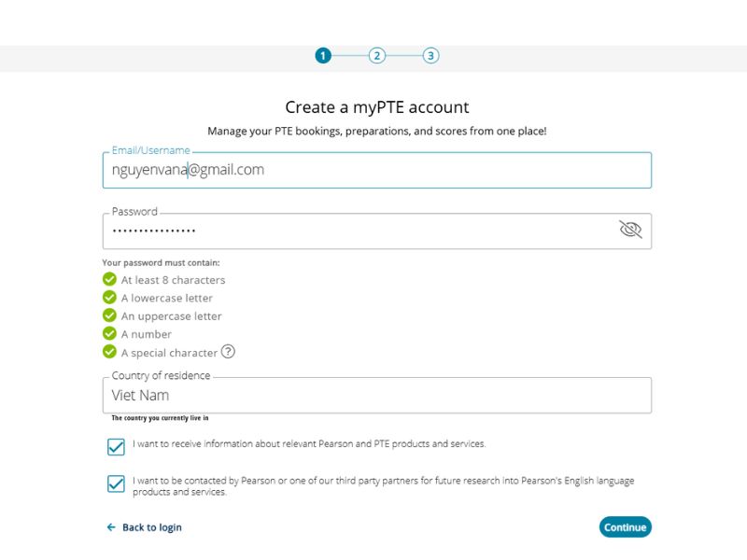747x560 pixels.
Task: Uncheck Pearson and PTE products information checkbox
Action: [x=116, y=447]
